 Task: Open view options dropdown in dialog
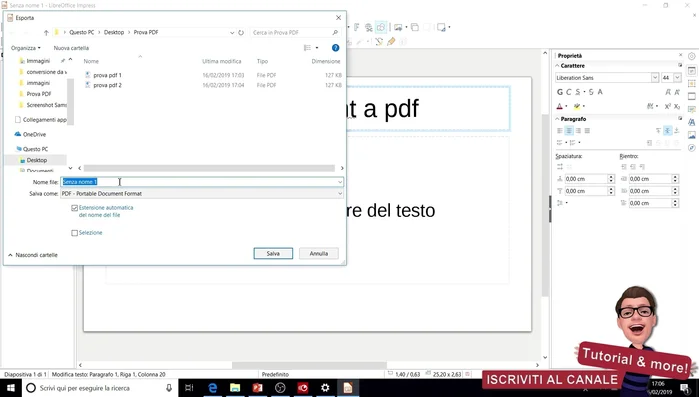[317, 48]
